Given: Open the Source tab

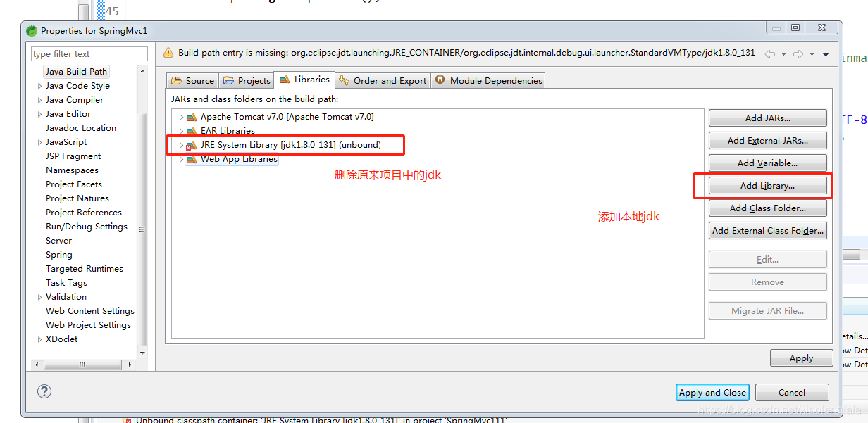Looking at the screenshot, I should pos(192,80).
